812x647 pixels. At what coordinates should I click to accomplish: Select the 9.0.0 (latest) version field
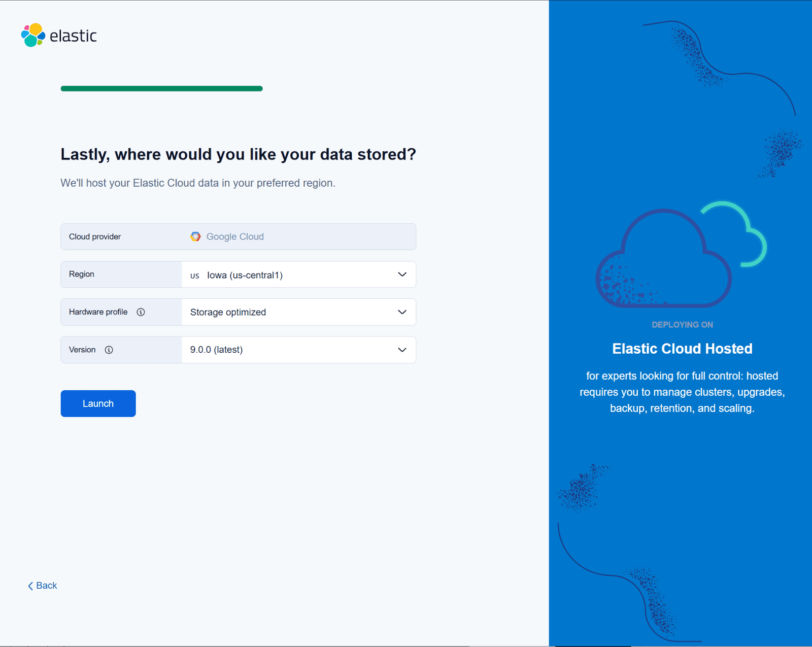point(298,350)
